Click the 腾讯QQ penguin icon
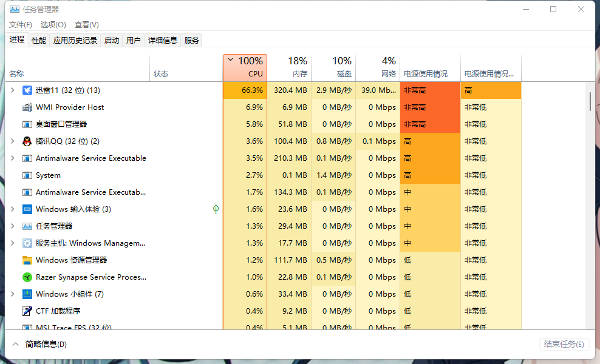Image resolution: width=600 pixels, height=364 pixels. (27, 141)
